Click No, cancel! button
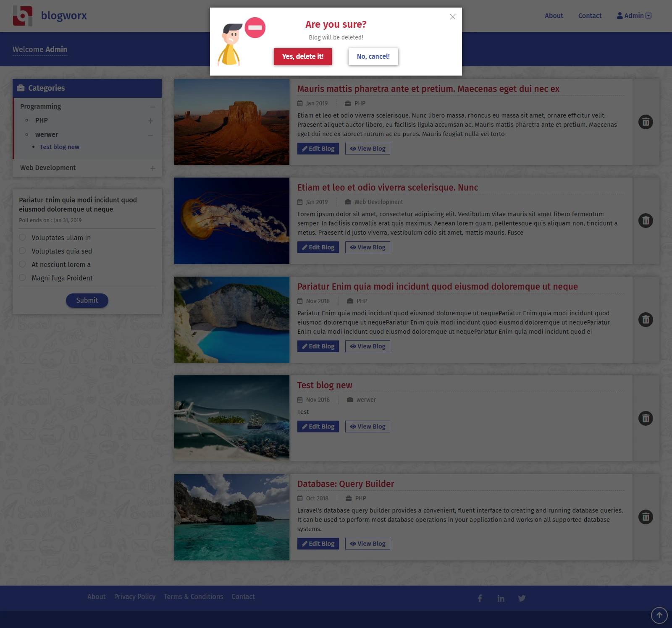Image resolution: width=672 pixels, height=628 pixels. pyautogui.click(x=373, y=57)
